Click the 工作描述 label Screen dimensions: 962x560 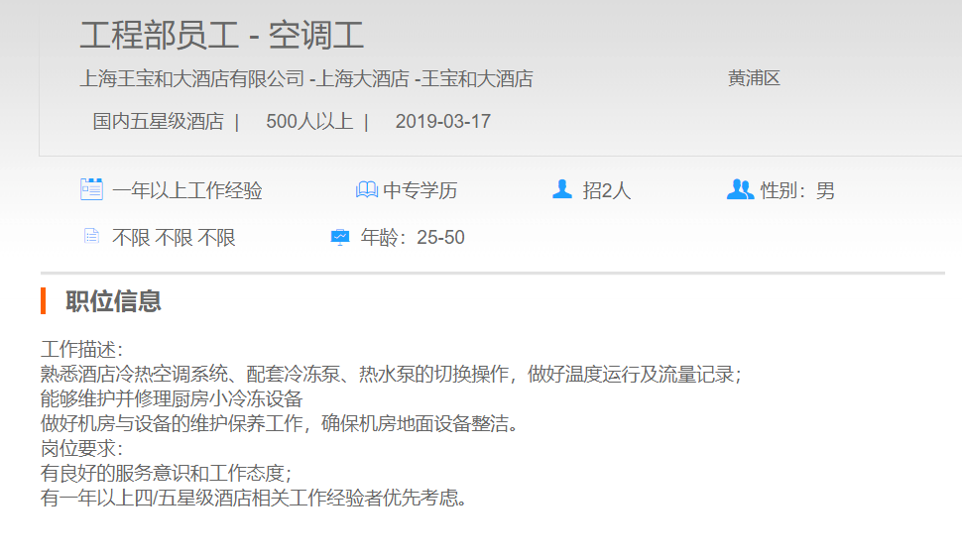point(81,350)
